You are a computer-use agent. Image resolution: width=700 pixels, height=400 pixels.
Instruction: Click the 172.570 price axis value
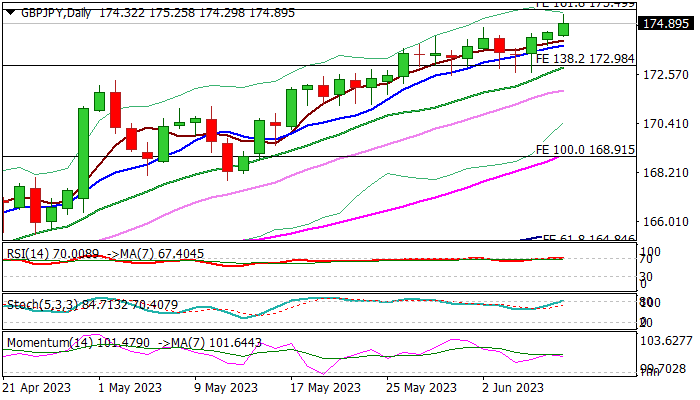click(665, 75)
